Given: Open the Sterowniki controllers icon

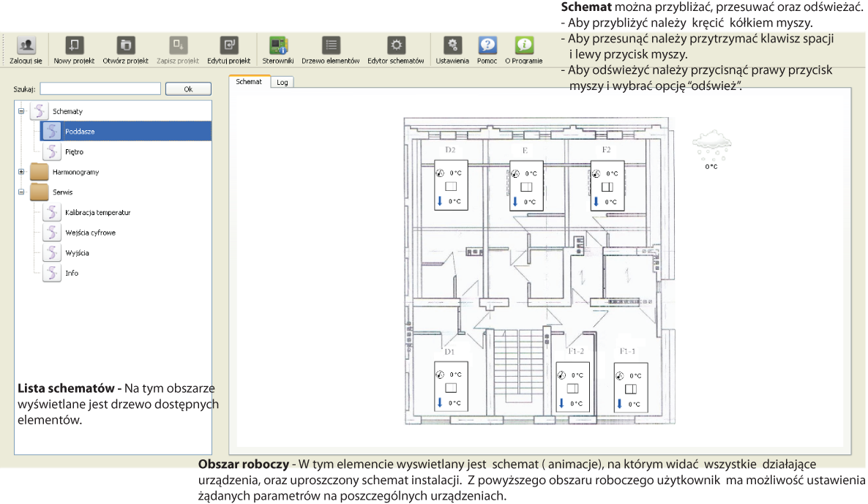Looking at the screenshot, I should tap(278, 45).
